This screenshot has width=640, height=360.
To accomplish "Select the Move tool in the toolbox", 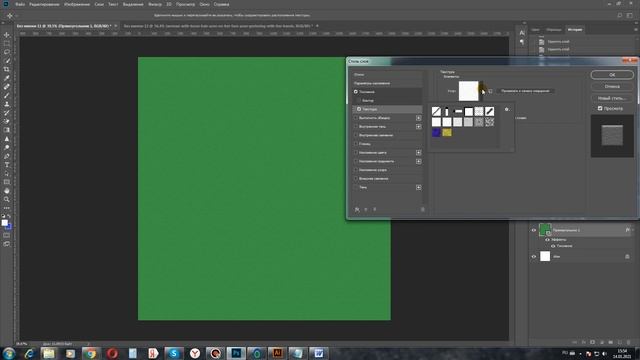I will [x=7, y=35].
